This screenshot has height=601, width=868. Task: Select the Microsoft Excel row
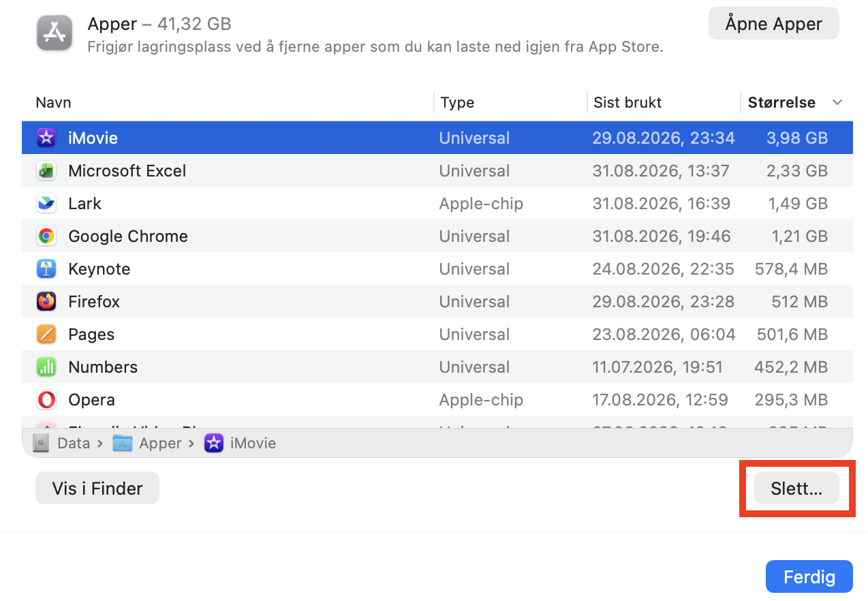click(x=437, y=171)
